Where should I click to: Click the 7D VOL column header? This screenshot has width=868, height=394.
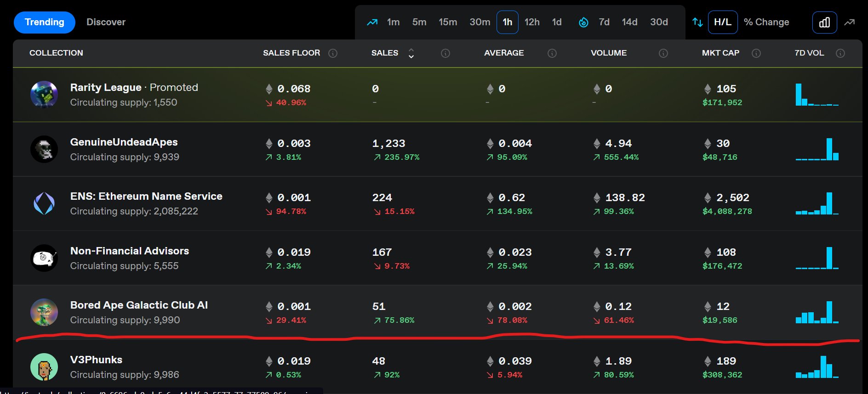[809, 53]
